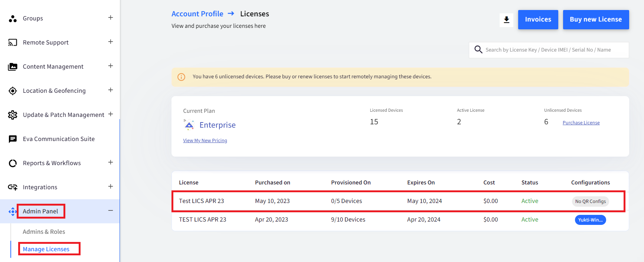Open Content Management menu item
Screen dimensions: 644x262
pyautogui.click(x=53, y=67)
